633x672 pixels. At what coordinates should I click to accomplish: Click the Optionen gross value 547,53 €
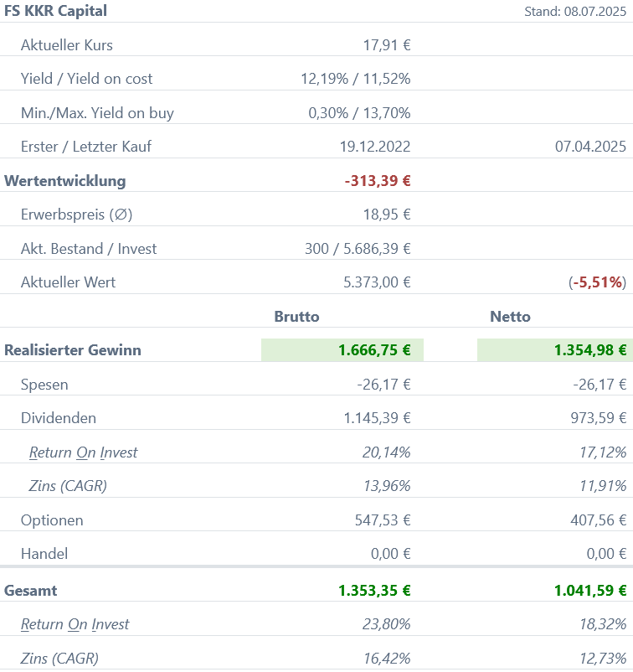(x=383, y=520)
